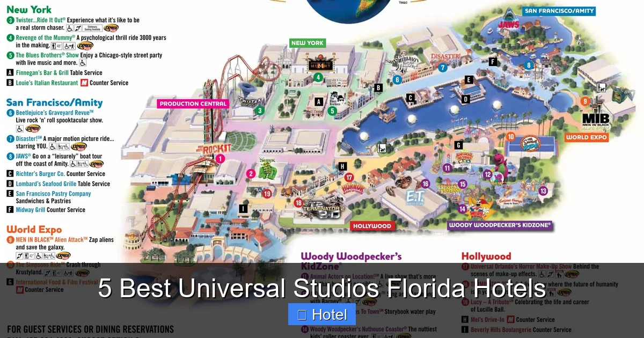
Task: Select map marker 1 at Production Central
Action: point(219,158)
